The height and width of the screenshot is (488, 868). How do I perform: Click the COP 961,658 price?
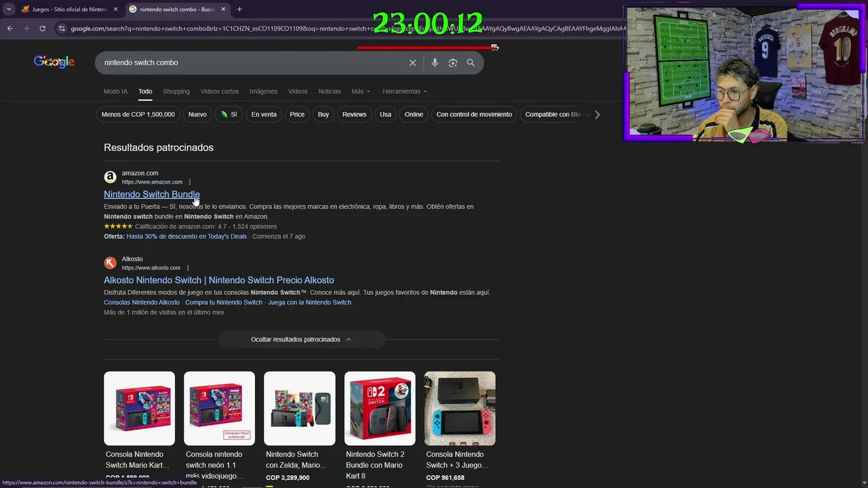coord(445,478)
